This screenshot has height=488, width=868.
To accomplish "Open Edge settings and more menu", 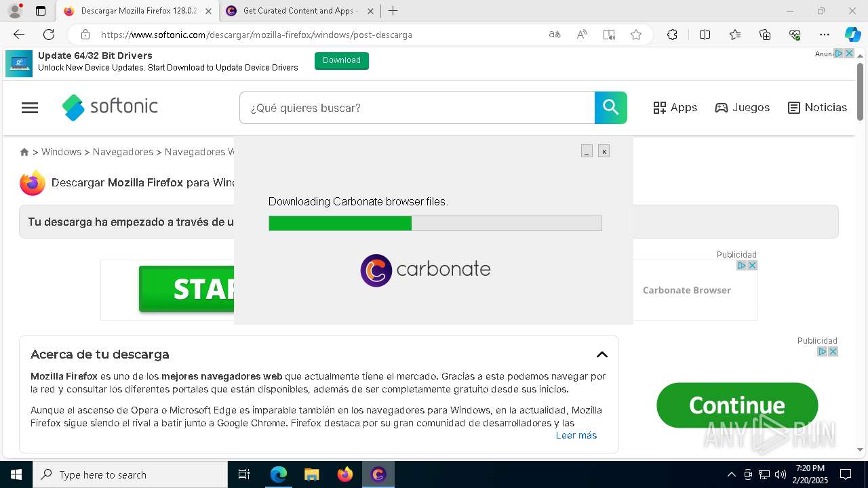I will 825,35.
